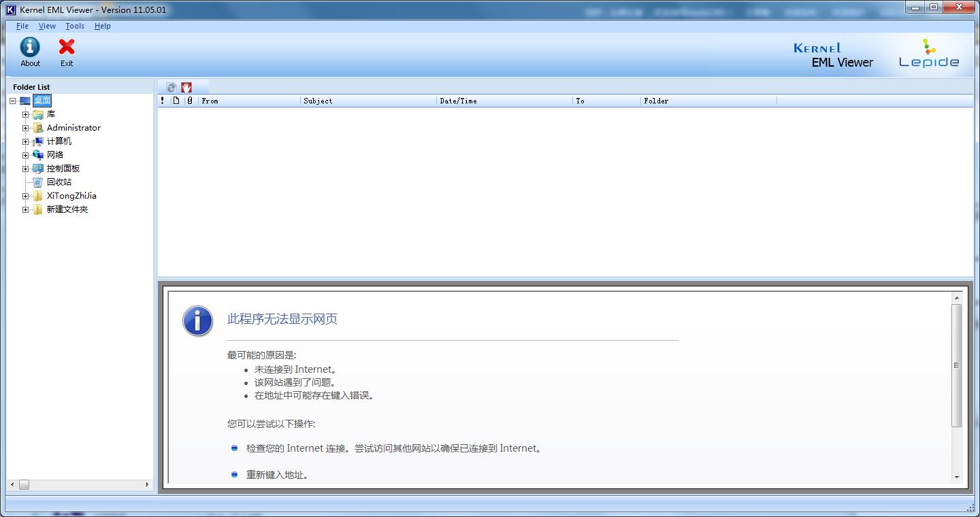Click the Lepide logo
This screenshot has width=980, height=517.
pyautogui.click(x=929, y=54)
